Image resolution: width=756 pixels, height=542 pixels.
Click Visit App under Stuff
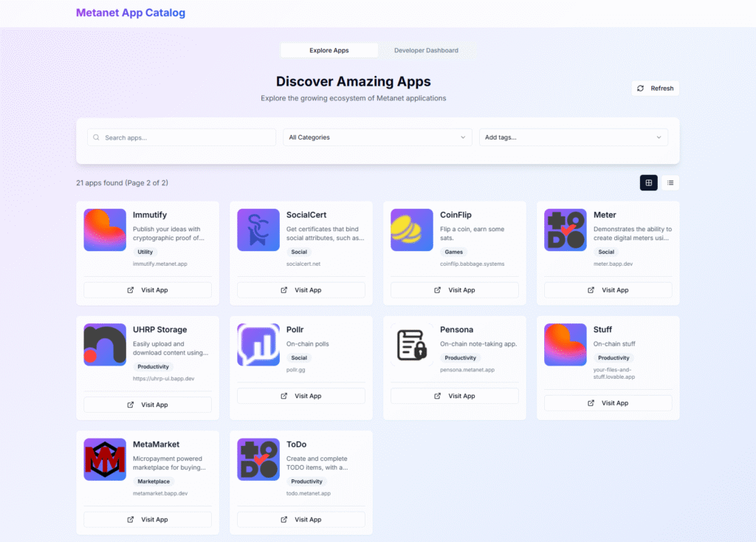(608, 403)
